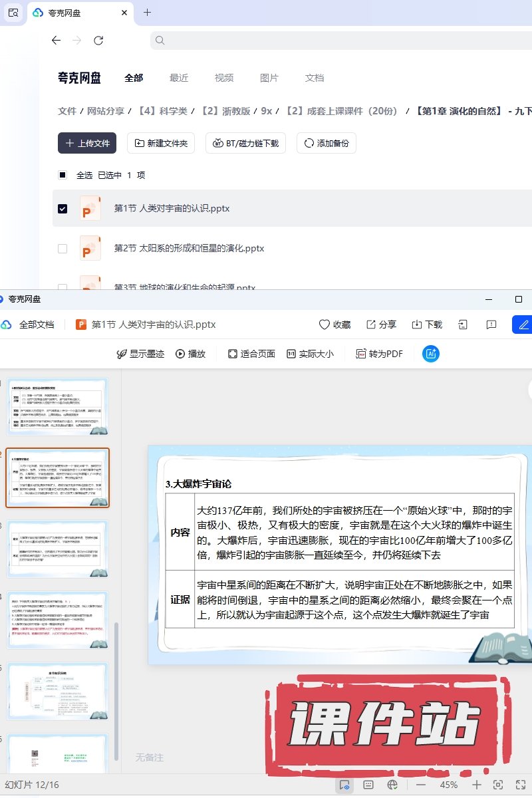Click 转为PDF to convert the file

tap(379, 354)
